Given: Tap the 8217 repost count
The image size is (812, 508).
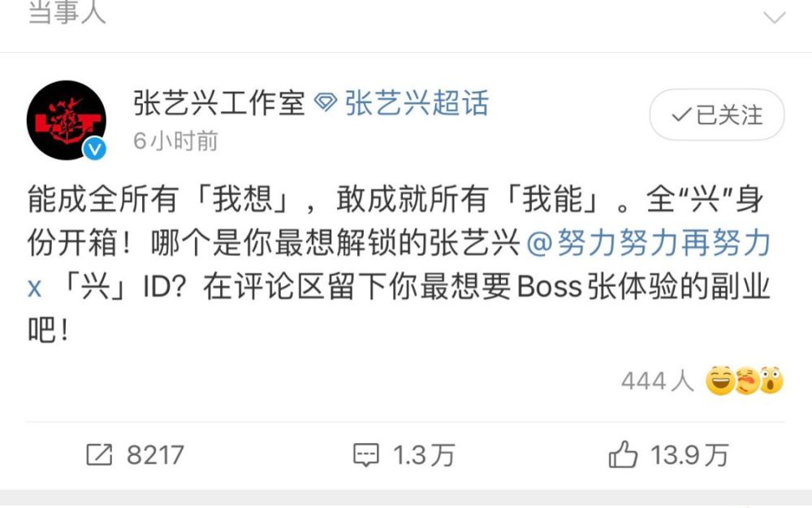Looking at the screenshot, I should [x=155, y=455].
